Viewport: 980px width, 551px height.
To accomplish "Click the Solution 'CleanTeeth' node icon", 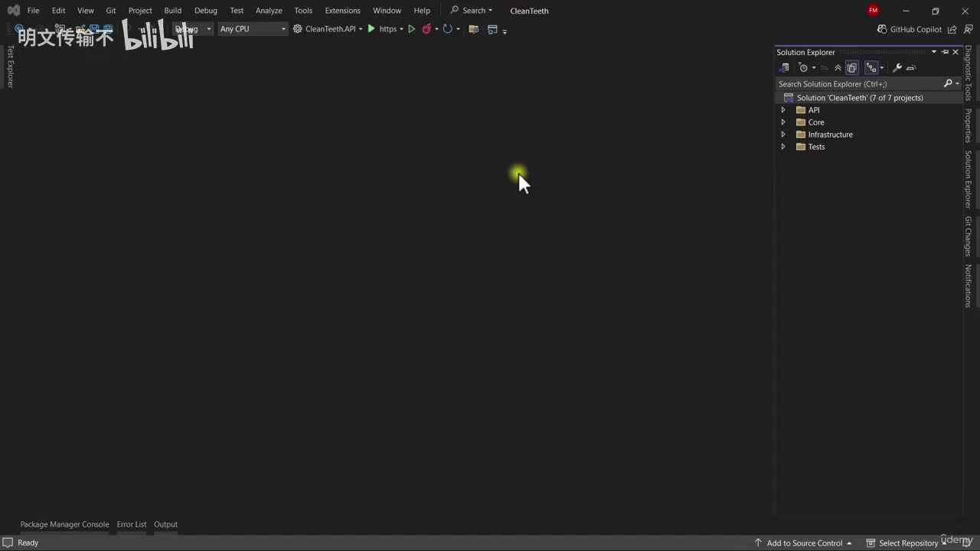I will click(789, 98).
